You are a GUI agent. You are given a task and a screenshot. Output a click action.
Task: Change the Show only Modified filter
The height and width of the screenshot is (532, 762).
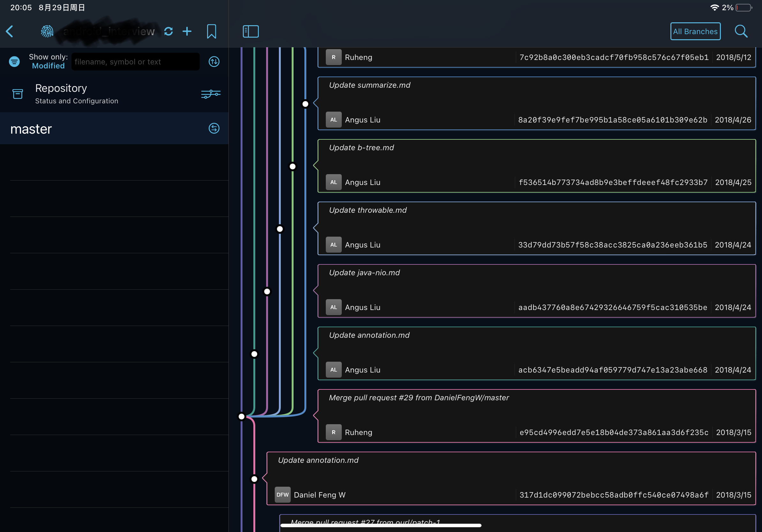(48, 66)
